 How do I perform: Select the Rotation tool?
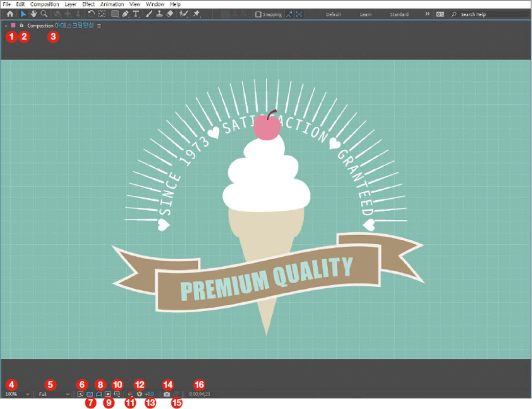tap(91, 14)
